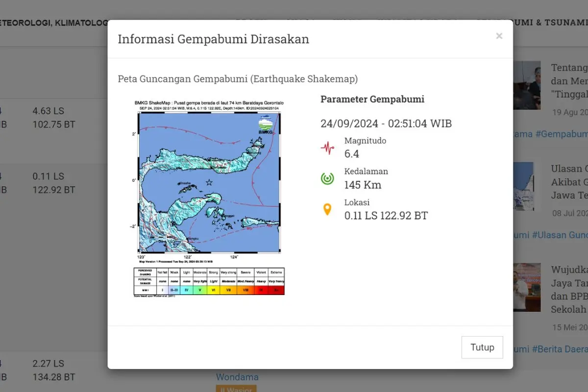Open the Wujudkan article thumbnail in sidebar
588x392 pixels.
tap(527, 287)
